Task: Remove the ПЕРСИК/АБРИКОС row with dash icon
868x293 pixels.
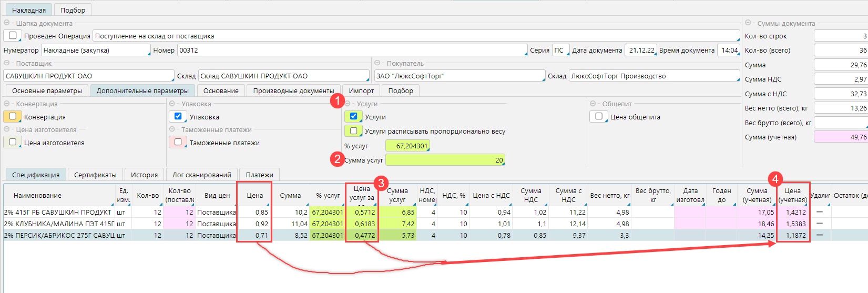Action: point(819,235)
